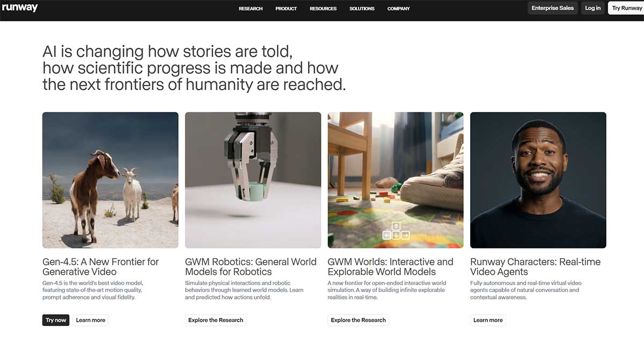Viewport: 644px width, 363px height.
Task: Open the robotic gripper thumbnail
Action: click(253, 180)
